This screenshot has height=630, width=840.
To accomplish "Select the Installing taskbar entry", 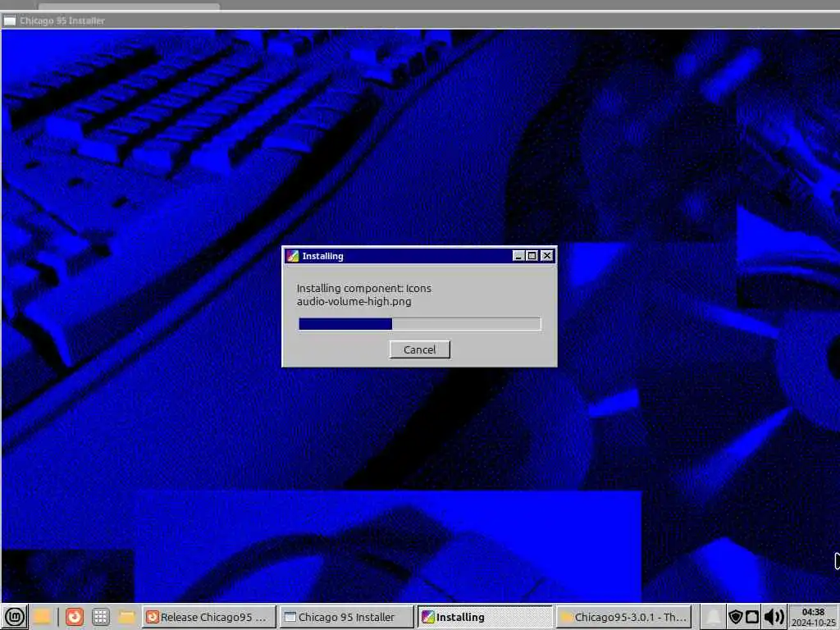I will tap(484, 617).
